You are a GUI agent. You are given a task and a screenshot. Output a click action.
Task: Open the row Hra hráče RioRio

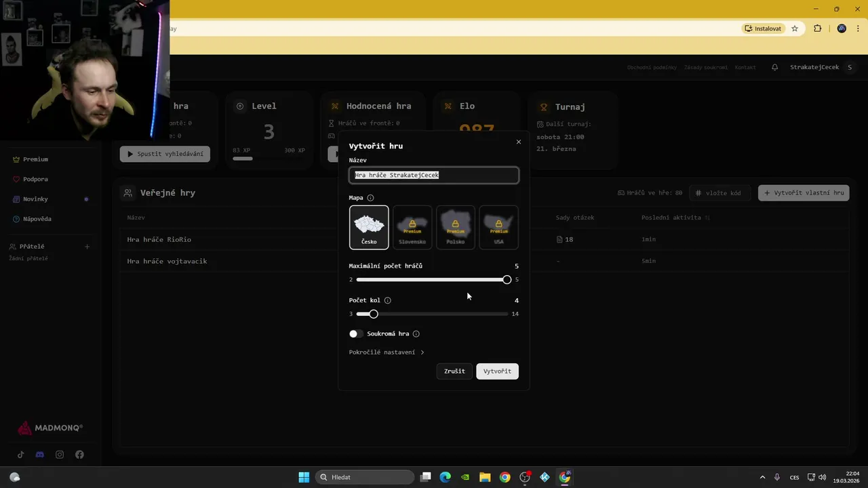485,239
